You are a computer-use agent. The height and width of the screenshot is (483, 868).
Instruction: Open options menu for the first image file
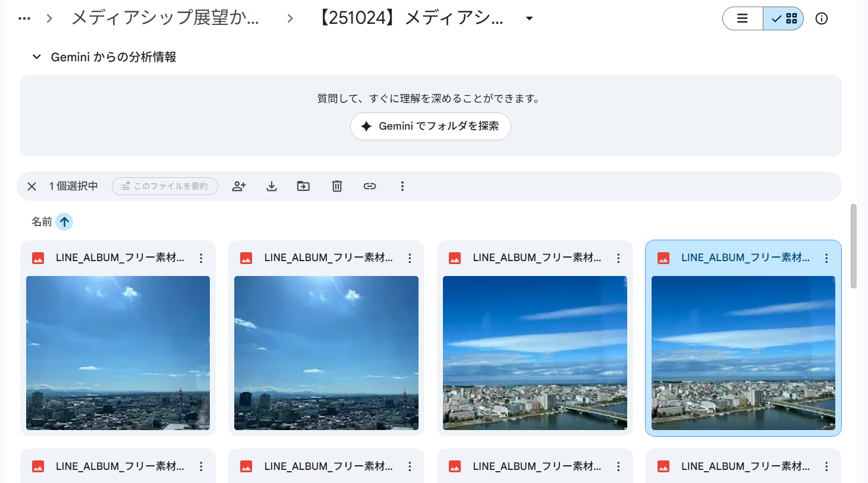pyautogui.click(x=201, y=258)
